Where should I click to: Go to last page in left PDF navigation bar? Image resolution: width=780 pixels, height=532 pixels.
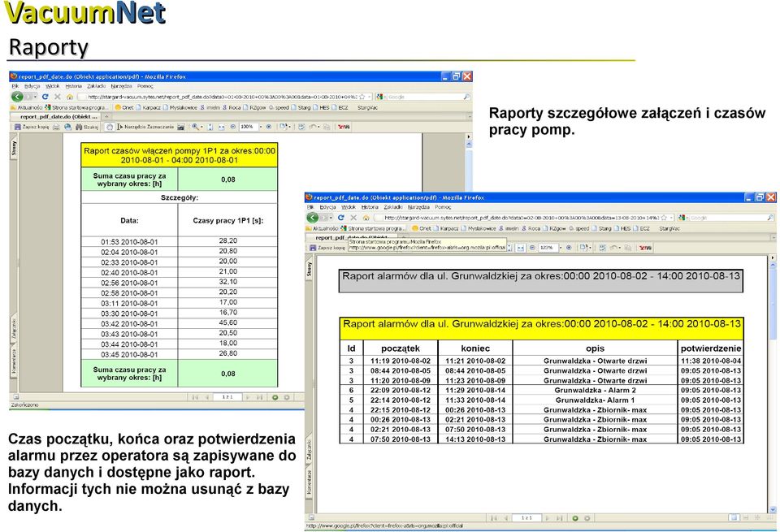260,397
